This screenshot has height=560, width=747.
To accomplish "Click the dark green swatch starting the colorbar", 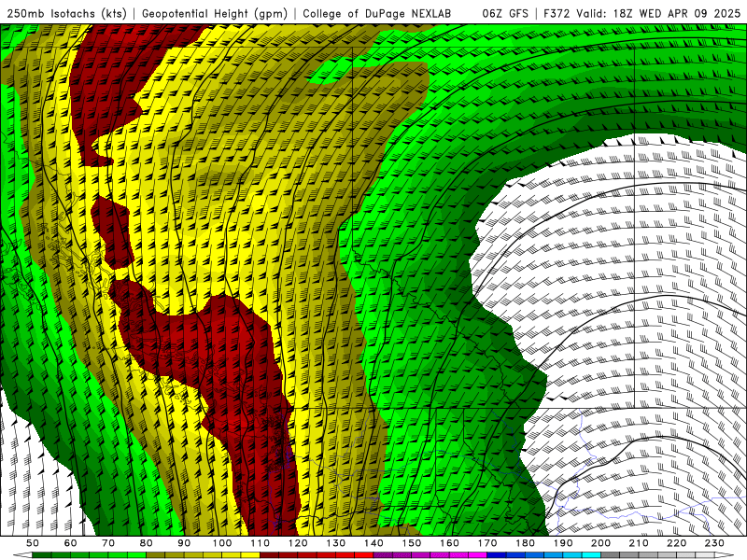I will click(x=42, y=554).
